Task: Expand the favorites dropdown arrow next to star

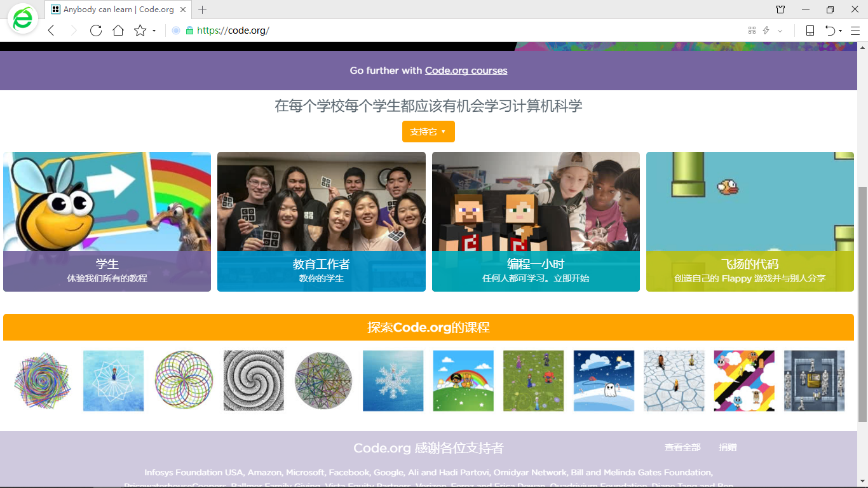Action: (x=154, y=31)
